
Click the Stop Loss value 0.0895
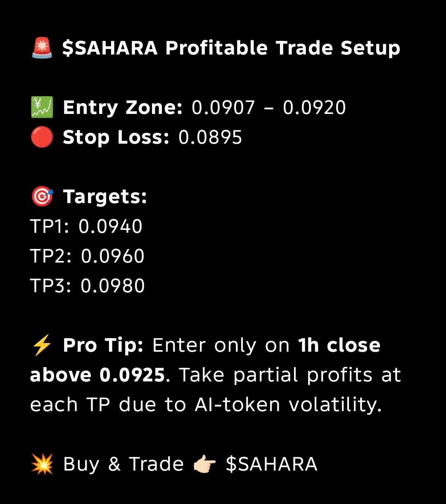click(x=210, y=137)
